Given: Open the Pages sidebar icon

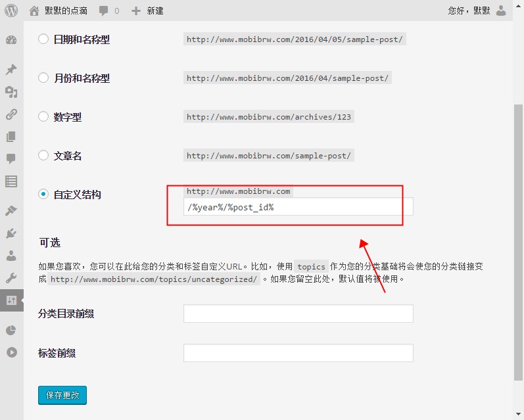Looking at the screenshot, I should (x=11, y=137).
